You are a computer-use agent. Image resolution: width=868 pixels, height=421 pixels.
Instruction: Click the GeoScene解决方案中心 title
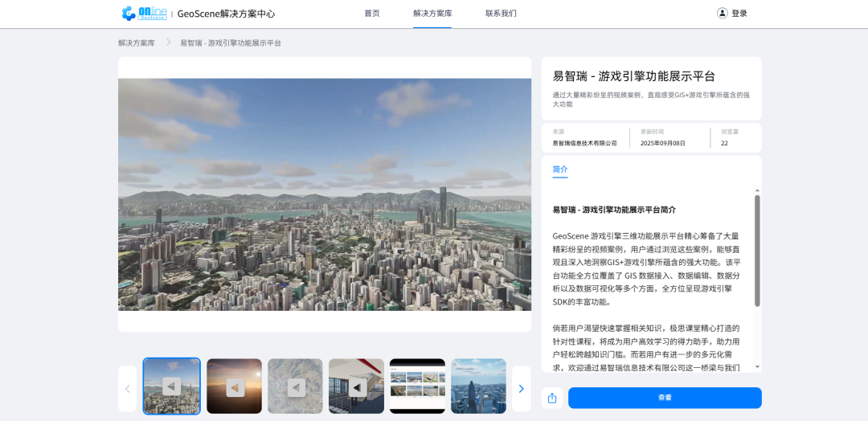coord(226,14)
